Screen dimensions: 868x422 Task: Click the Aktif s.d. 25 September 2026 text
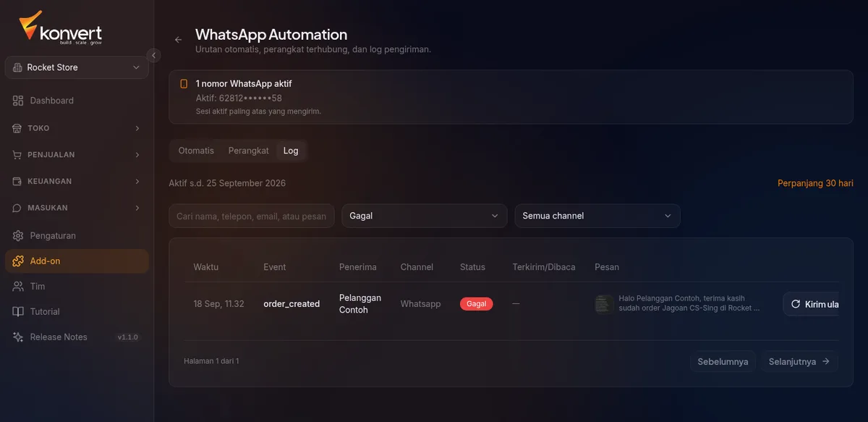(x=227, y=183)
